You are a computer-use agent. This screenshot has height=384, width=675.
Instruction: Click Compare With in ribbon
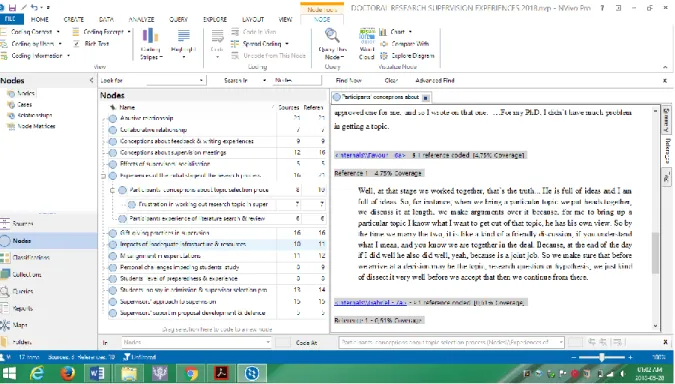[405, 44]
